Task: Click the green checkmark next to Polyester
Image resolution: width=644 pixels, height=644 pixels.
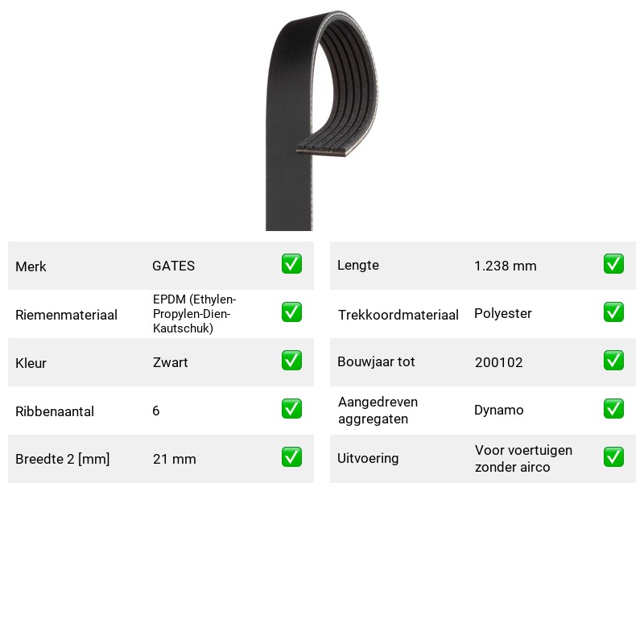Action: pyautogui.click(x=613, y=312)
